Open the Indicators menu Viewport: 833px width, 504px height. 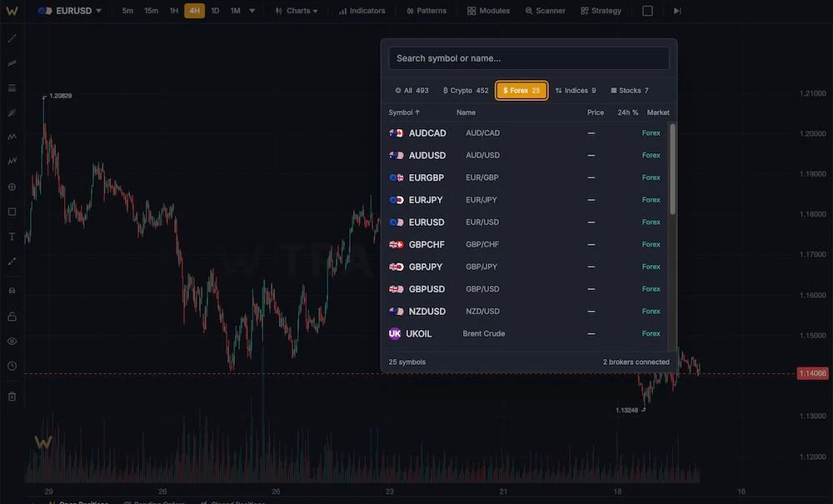[x=362, y=11]
